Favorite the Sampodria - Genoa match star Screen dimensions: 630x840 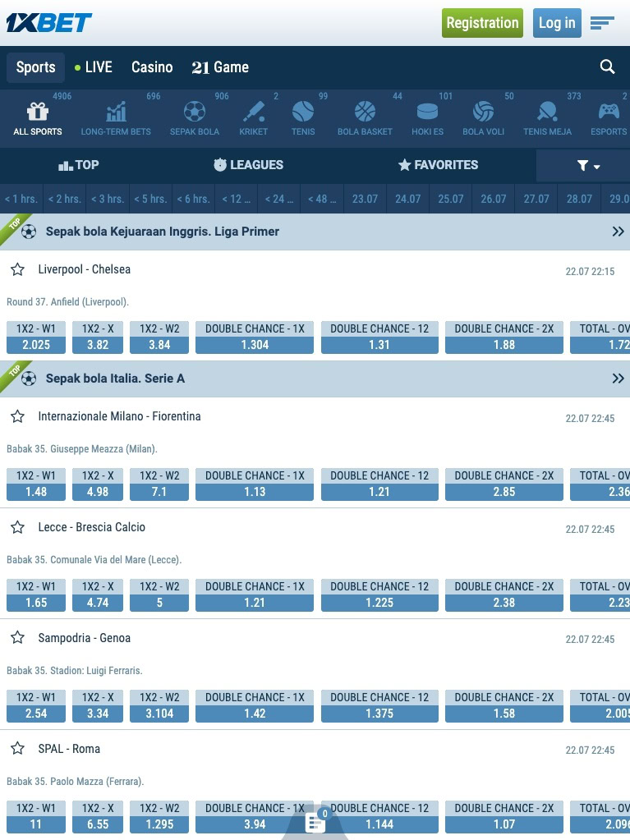click(x=18, y=637)
